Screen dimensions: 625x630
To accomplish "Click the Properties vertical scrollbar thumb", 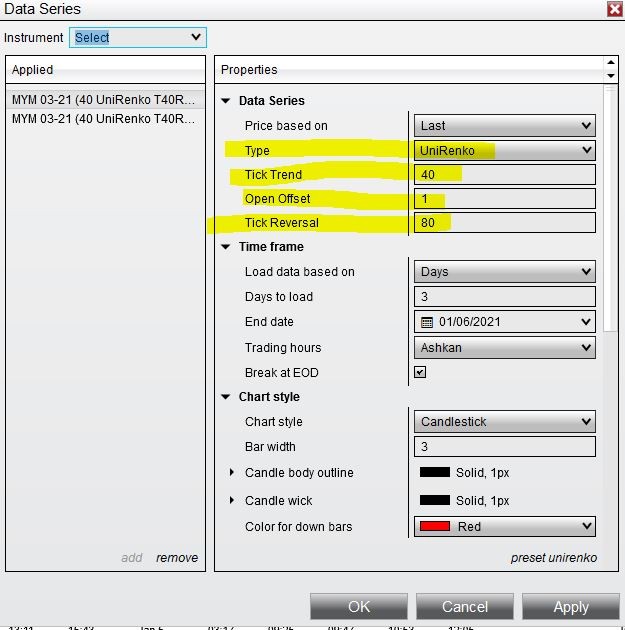I will pos(610,208).
